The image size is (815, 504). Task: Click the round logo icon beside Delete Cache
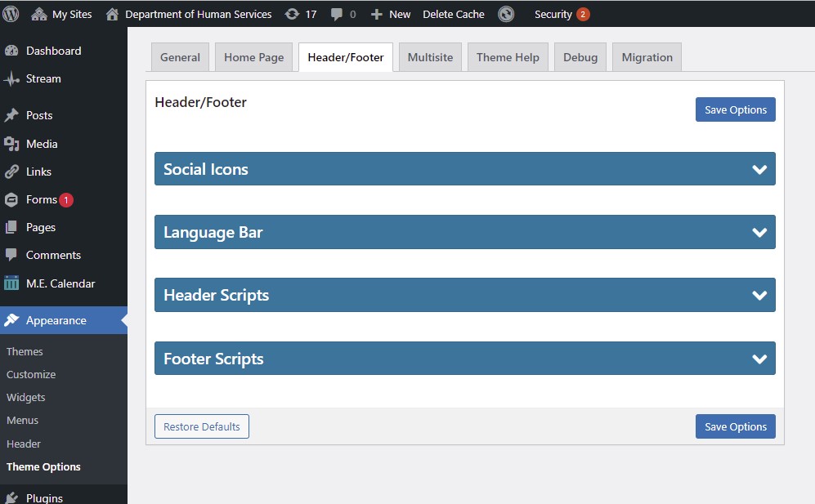pos(506,14)
